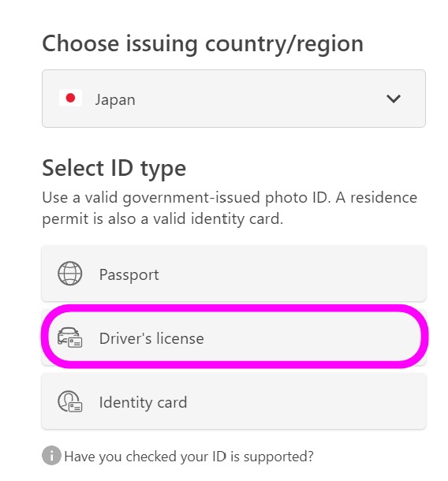This screenshot has height=481, width=448.
Task: Click the Japan text in the country selector
Action: [x=115, y=100]
